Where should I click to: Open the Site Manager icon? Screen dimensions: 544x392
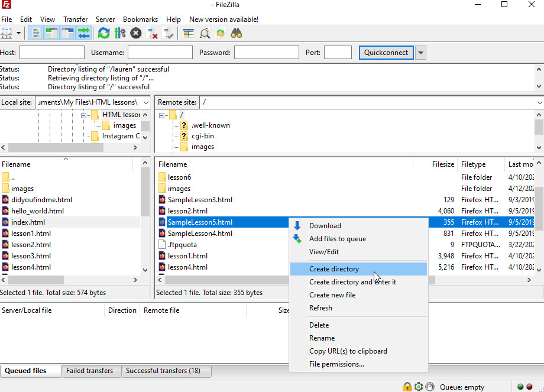[x=7, y=34]
